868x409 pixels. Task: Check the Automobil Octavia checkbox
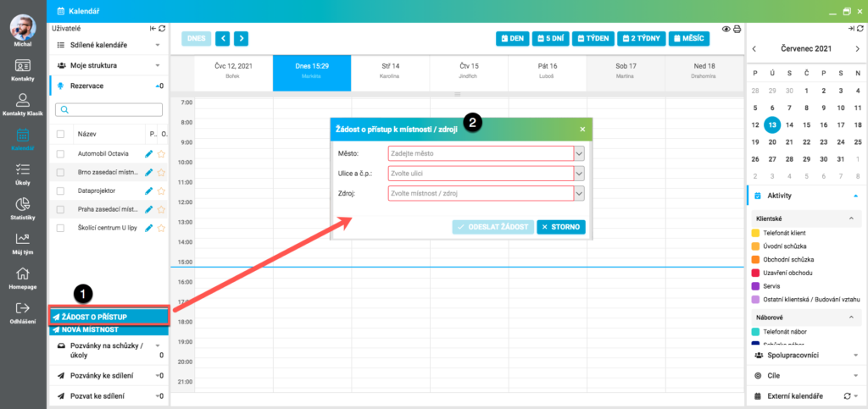[60, 153]
